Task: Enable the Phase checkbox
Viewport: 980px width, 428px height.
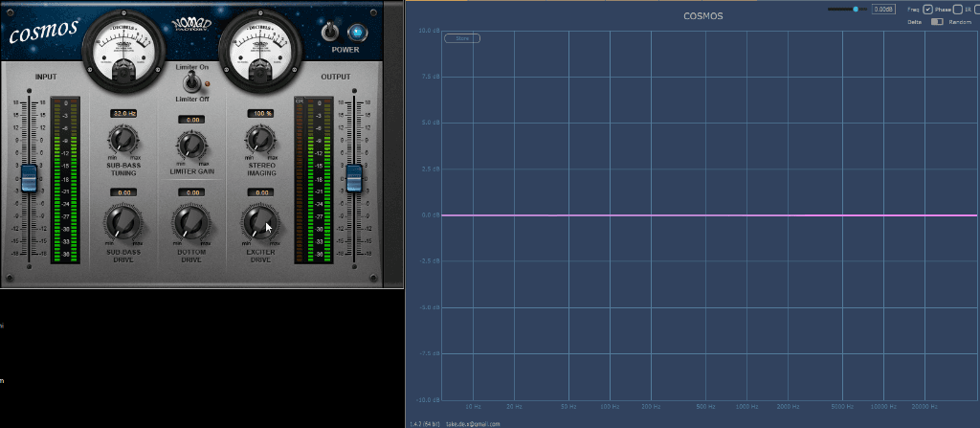Action: point(957,10)
